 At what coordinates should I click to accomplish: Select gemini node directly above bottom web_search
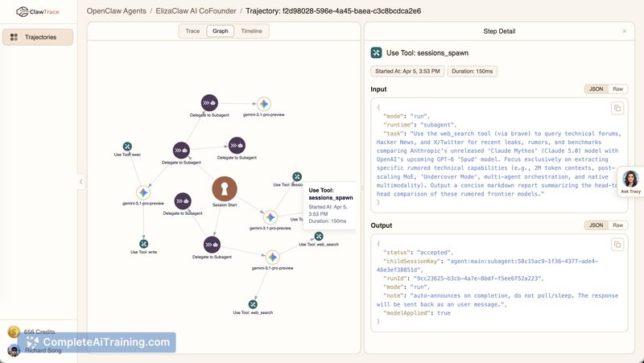click(272, 258)
